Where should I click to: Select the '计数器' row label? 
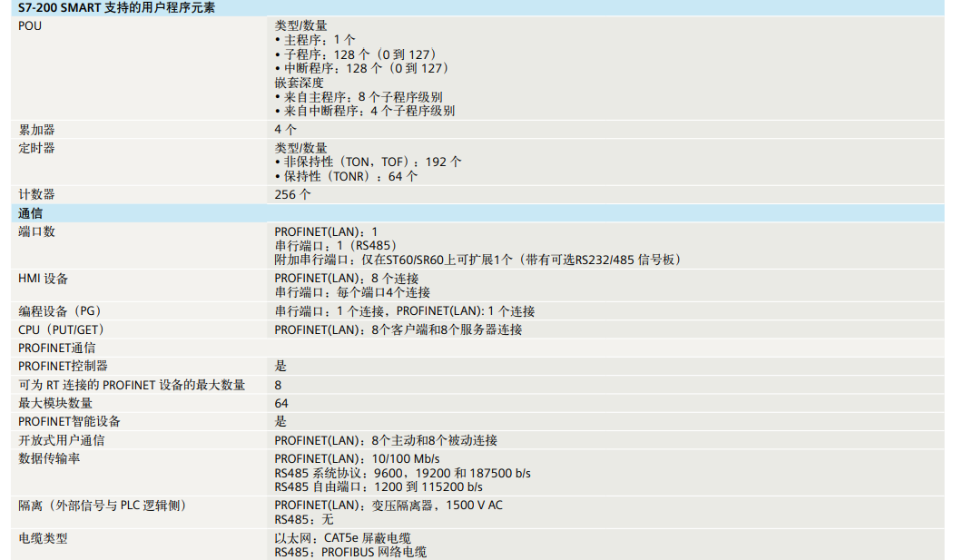pos(36,194)
